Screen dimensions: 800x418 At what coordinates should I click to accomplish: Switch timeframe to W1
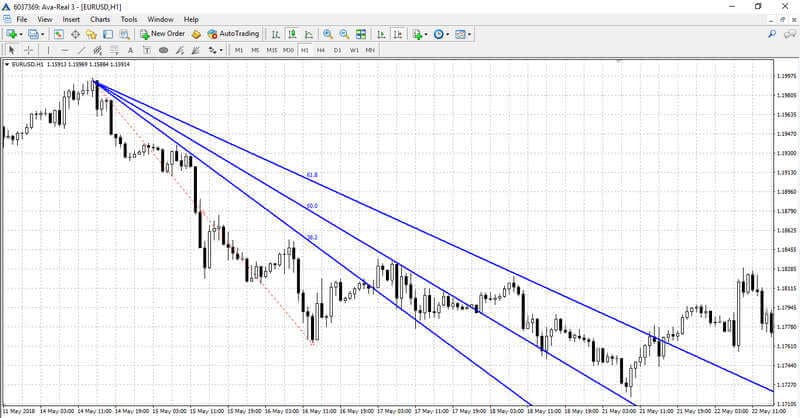pos(354,50)
